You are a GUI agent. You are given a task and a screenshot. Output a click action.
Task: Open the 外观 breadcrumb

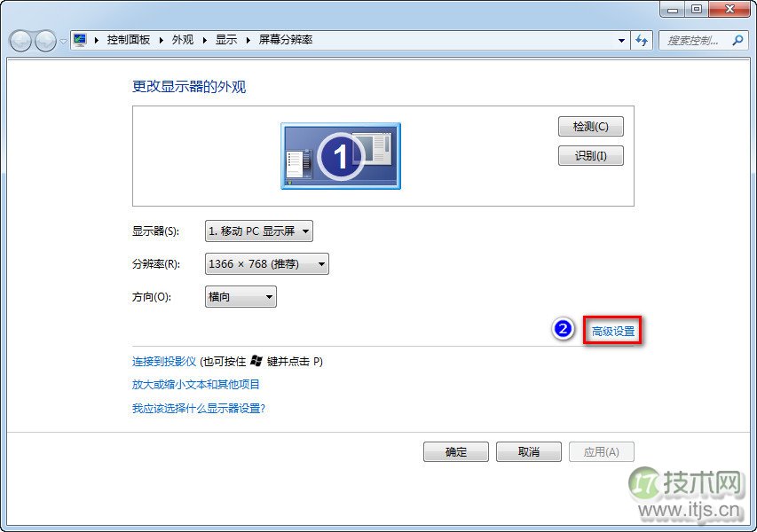click(x=183, y=40)
